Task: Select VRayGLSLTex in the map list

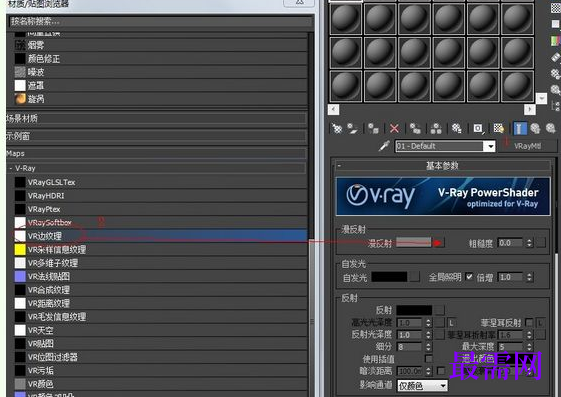Action: tap(160, 182)
